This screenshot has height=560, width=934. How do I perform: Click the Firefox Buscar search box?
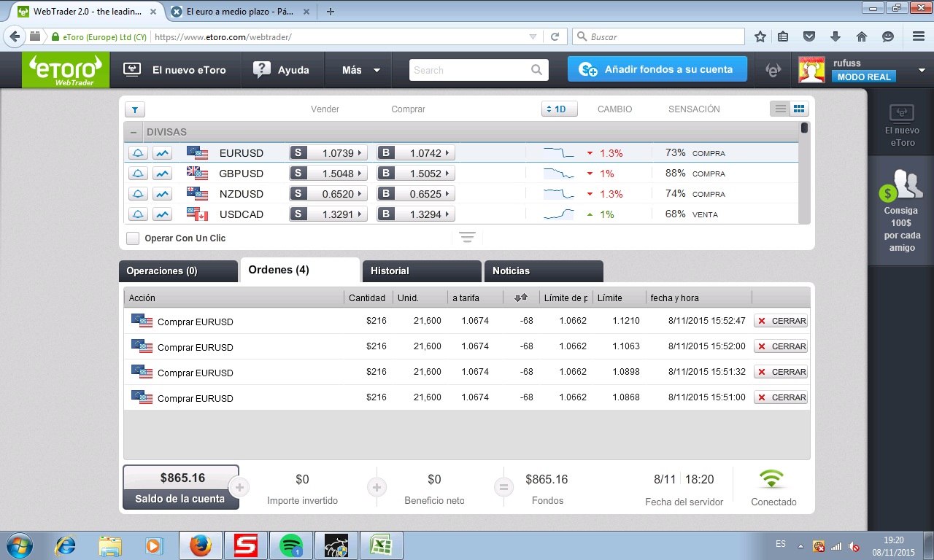(x=659, y=36)
